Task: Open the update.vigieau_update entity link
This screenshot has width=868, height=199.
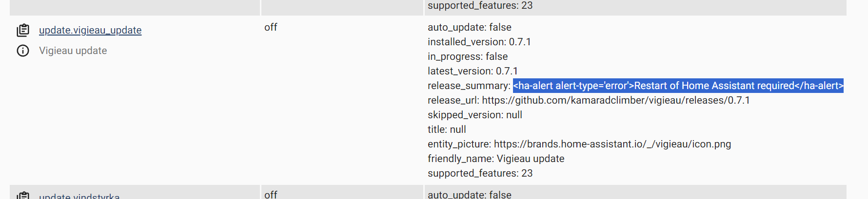Action: pos(90,30)
